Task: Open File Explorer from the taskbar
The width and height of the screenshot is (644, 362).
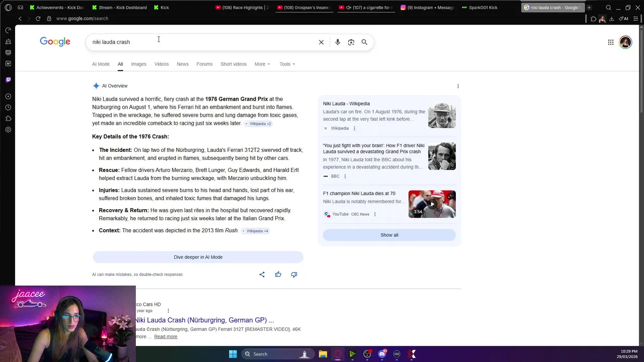Action: (323, 354)
